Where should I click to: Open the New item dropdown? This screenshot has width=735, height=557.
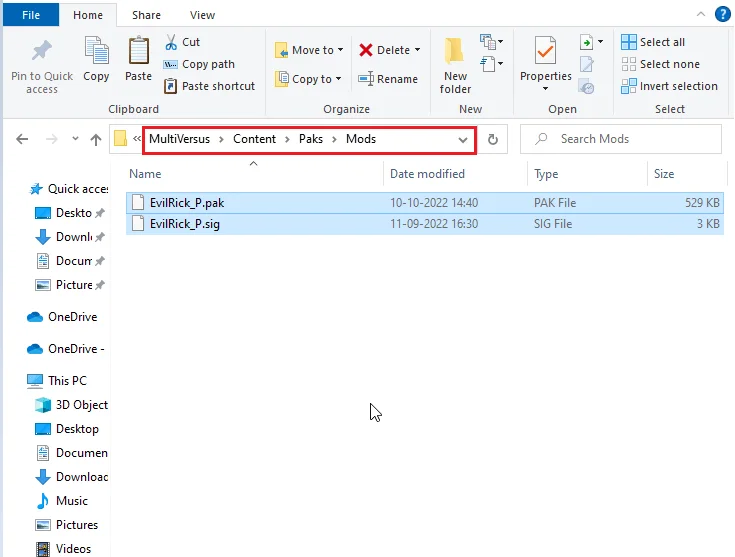point(491,42)
